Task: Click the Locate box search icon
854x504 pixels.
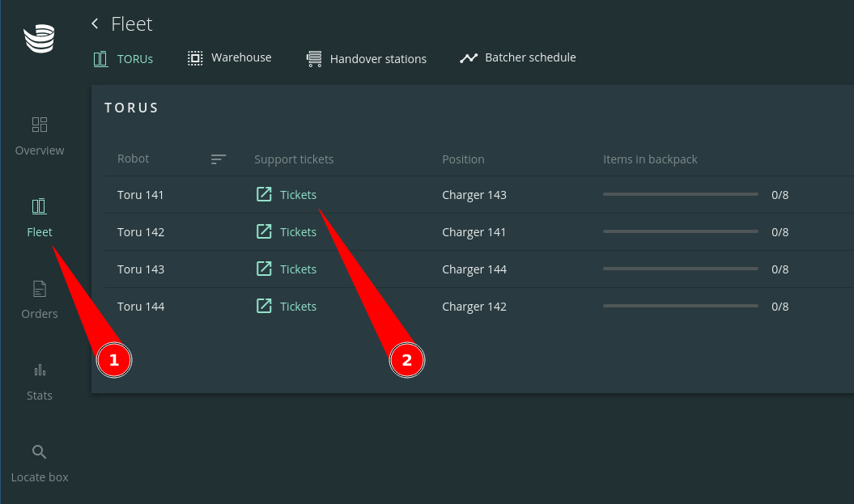Action: point(39,451)
